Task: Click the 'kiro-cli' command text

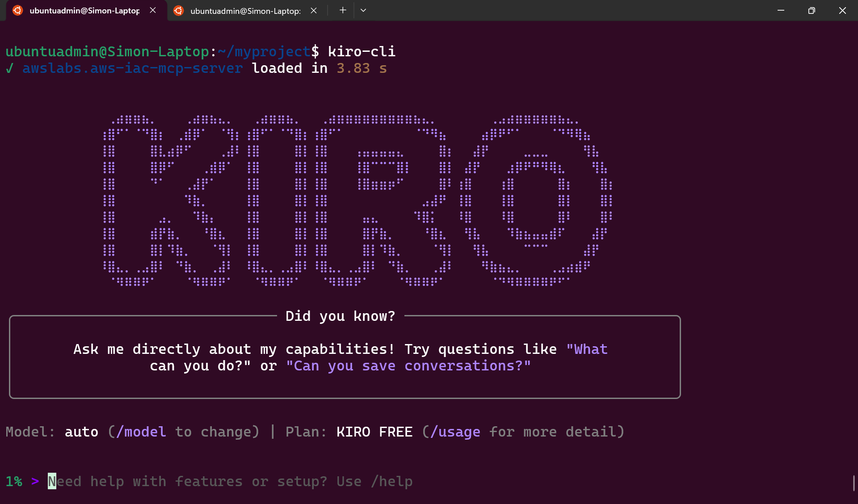Action: (x=362, y=52)
